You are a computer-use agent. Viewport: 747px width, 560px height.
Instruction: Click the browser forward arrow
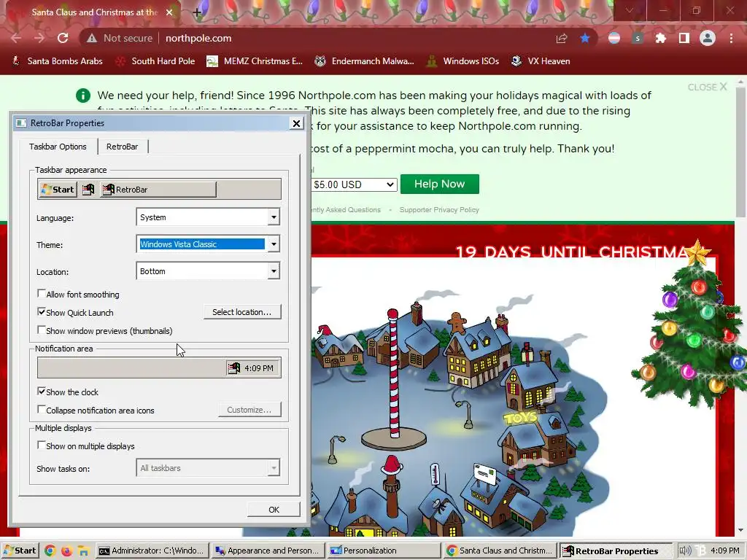(39, 38)
